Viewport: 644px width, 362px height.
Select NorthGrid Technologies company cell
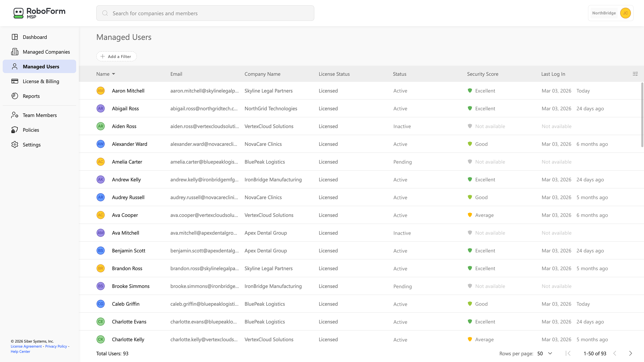271,108
